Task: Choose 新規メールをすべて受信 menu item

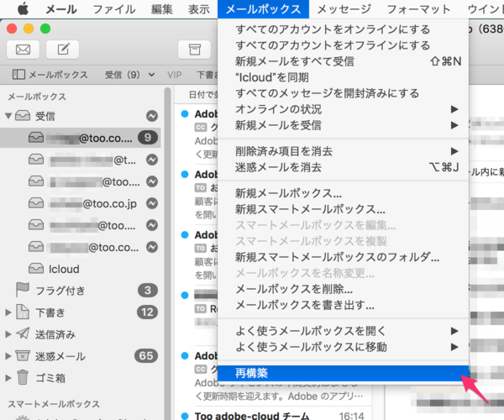Action: point(294,61)
